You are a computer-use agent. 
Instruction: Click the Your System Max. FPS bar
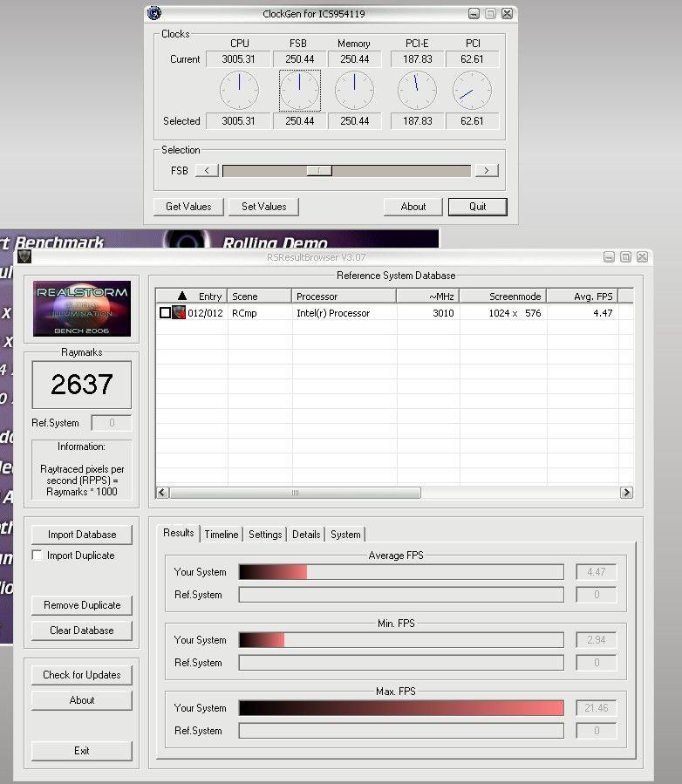pos(401,708)
